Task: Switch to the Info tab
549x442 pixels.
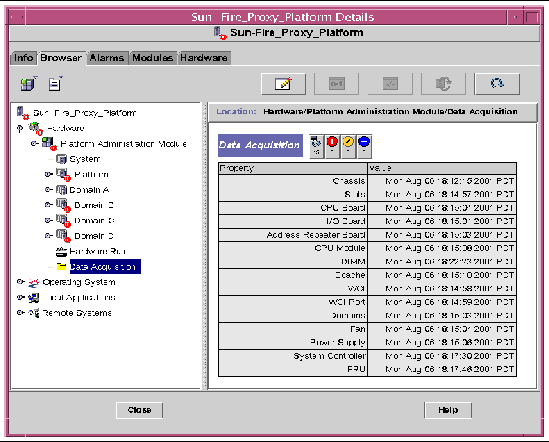Action: click(23, 58)
